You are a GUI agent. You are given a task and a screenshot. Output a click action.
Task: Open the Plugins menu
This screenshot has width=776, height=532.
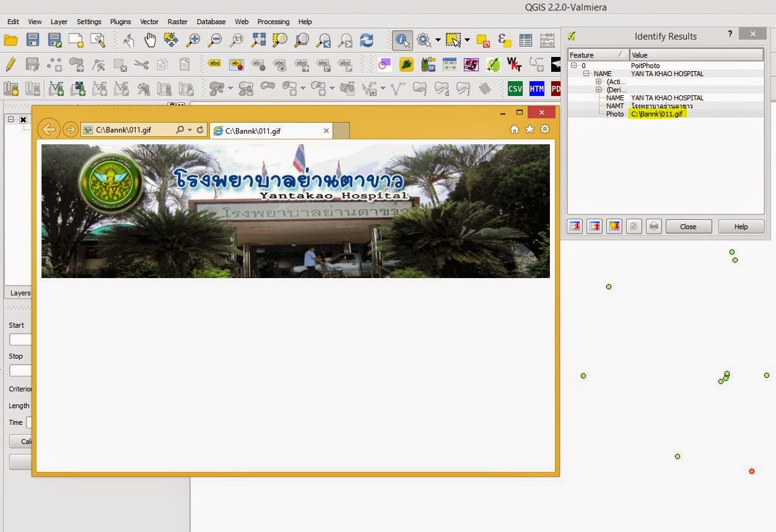point(121,22)
